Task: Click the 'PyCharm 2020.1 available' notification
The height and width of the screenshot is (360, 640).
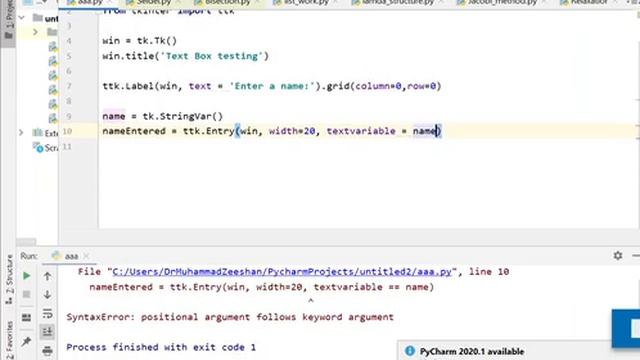Action: 472,351
